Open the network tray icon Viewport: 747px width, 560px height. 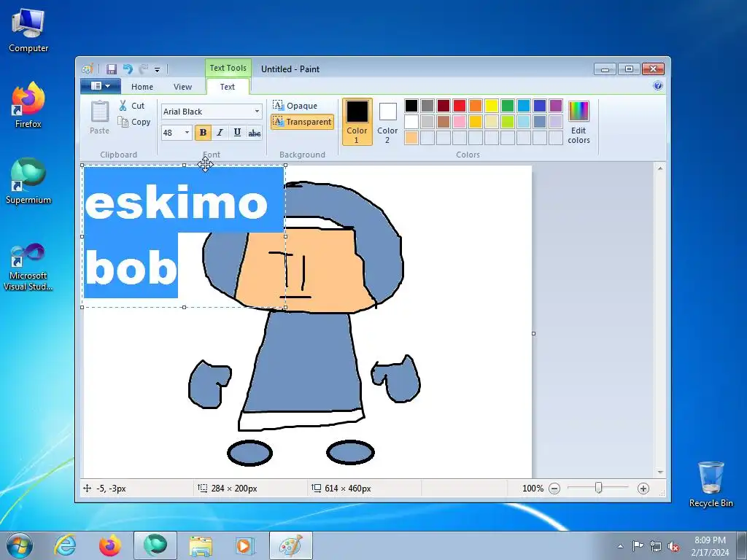[656, 546]
